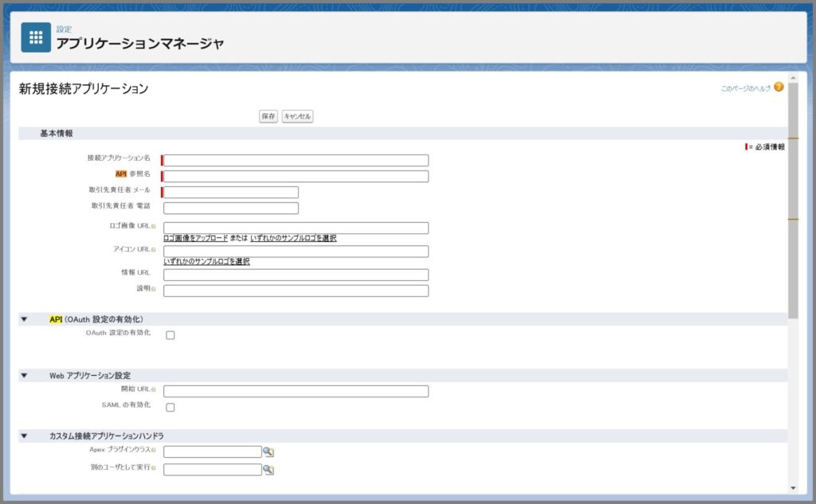816x504 pixels.
Task: Click the 保存 button
Action: 269,115
